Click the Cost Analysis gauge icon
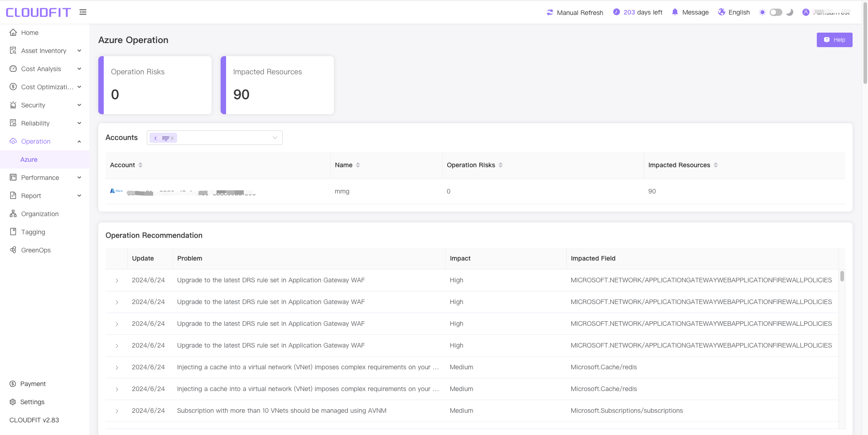 13,69
